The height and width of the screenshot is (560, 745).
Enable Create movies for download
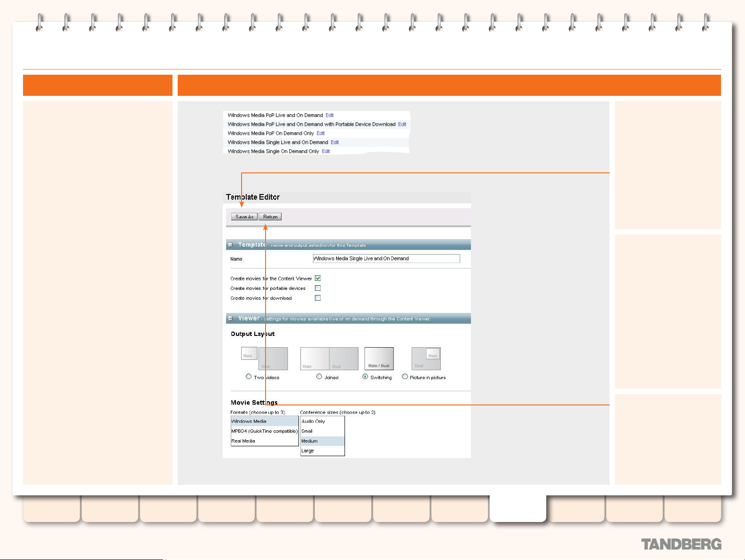(x=318, y=298)
